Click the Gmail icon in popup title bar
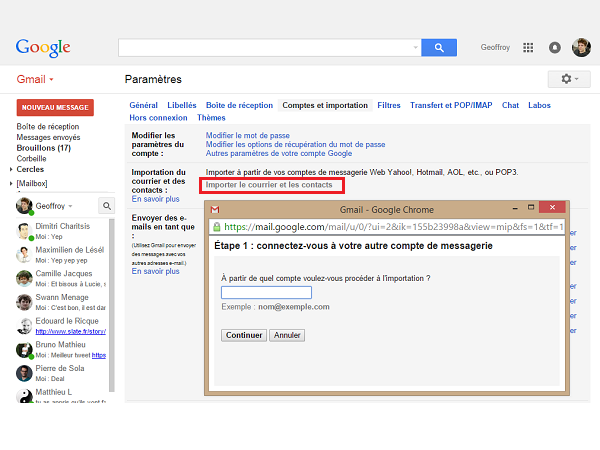Screen dimensions: 600x450 tap(215, 210)
